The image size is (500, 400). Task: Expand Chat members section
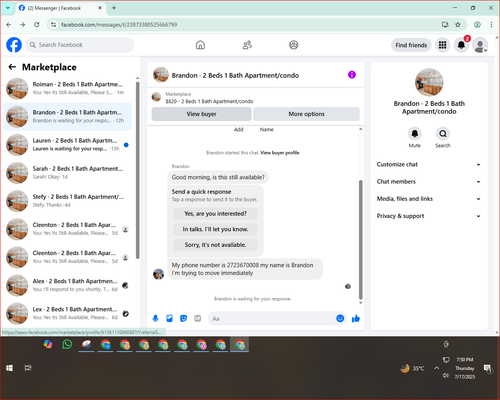pyautogui.click(x=429, y=182)
